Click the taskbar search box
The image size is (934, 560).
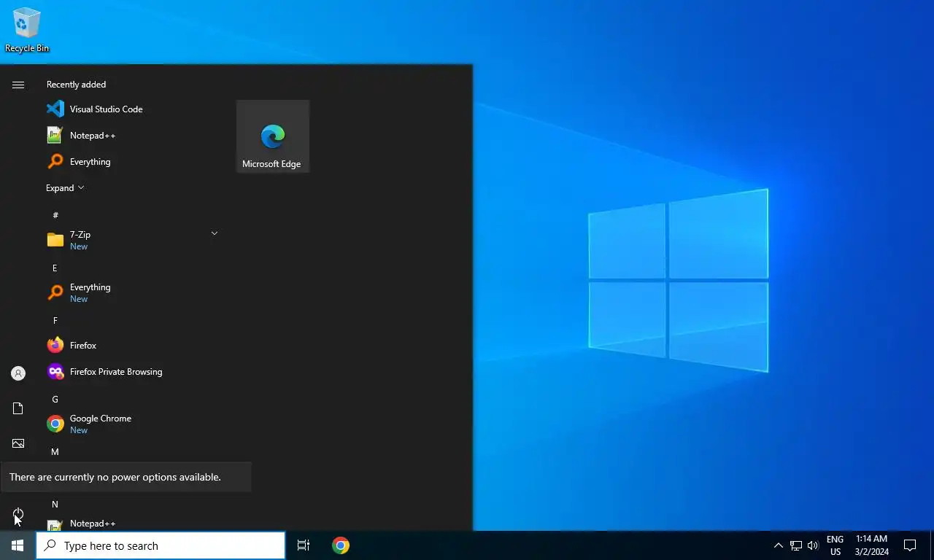pyautogui.click(x=161, y=545)
